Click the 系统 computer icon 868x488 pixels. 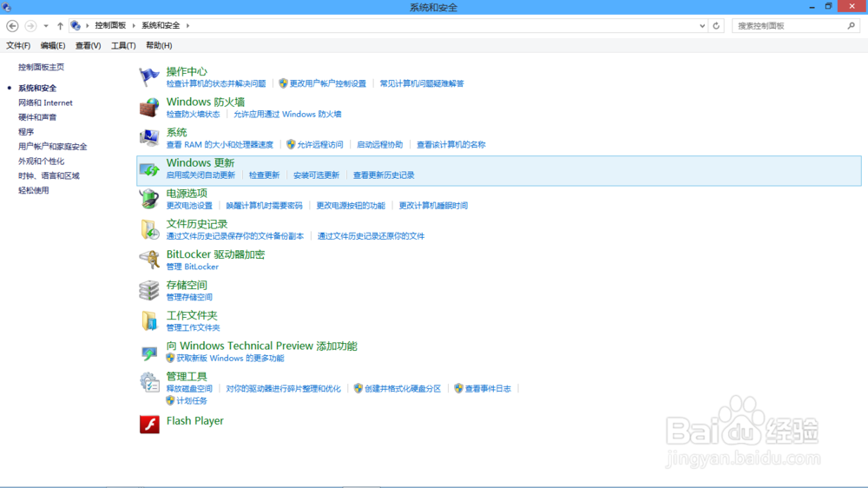[x=149, y=137]
